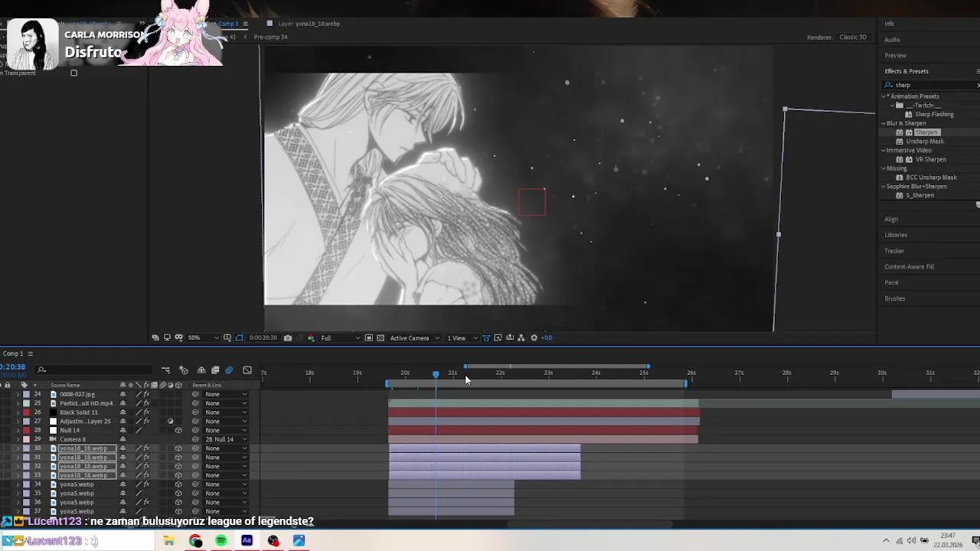Expand layer 26 Black Solid 11 properties
Viewport: 980px width, 551px height.
[x=18, y=412]
